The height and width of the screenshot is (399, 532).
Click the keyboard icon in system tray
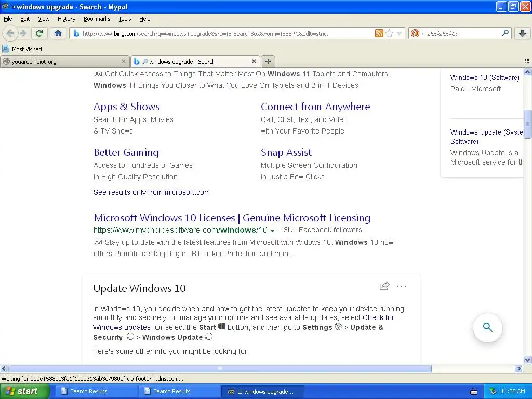(474, 392)
